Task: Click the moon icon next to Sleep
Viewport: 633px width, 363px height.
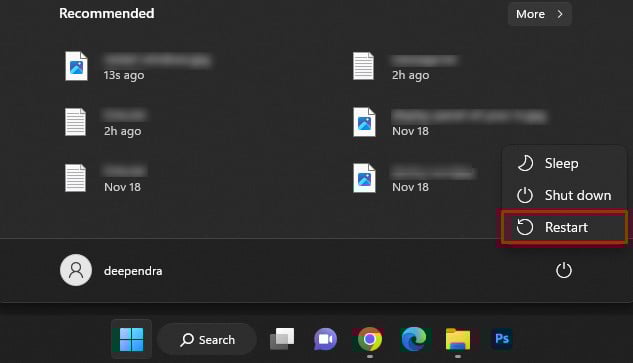Action: [x=525, y=164]
